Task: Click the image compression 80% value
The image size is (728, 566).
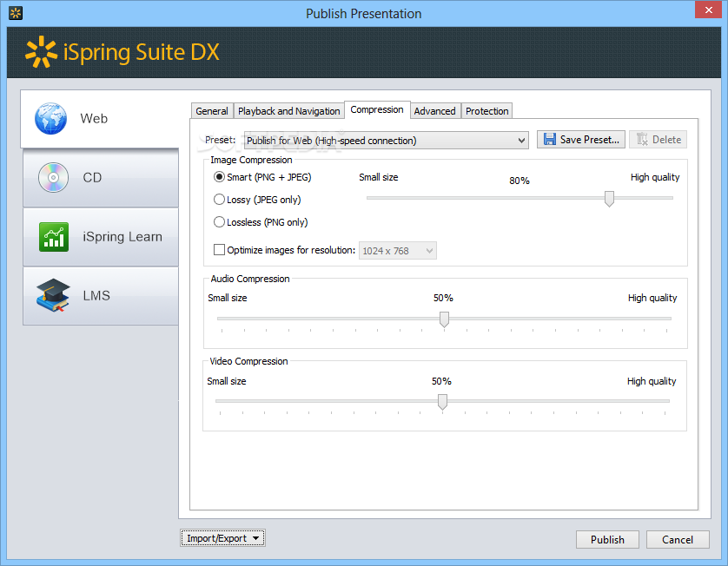Action: click(x=520, y=181)
